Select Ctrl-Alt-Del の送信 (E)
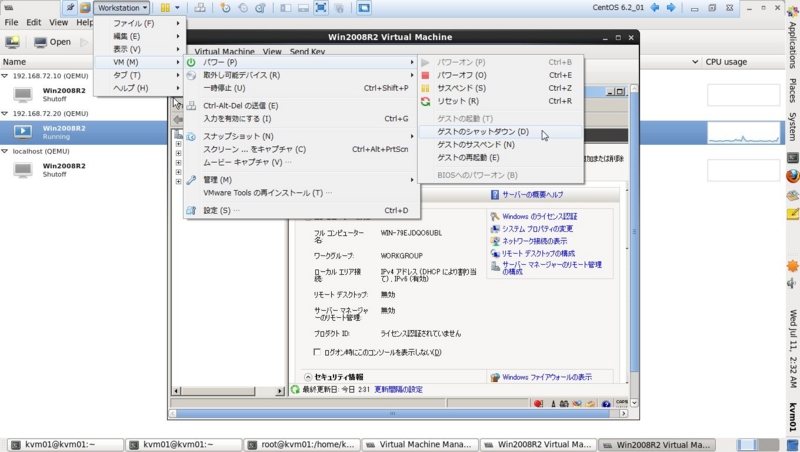Image resolution: width=800 pixels, height=452 pixels. coord(301,106)
